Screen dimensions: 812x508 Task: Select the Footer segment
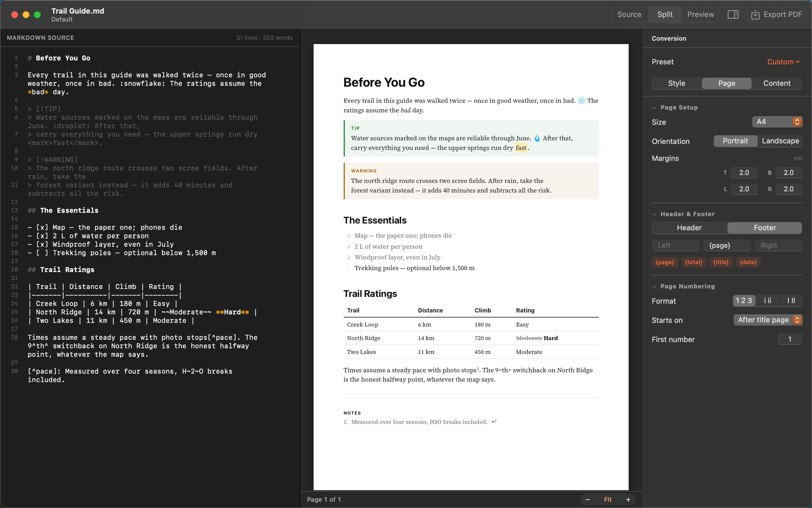pyautogui.click(x=764, y=228)
